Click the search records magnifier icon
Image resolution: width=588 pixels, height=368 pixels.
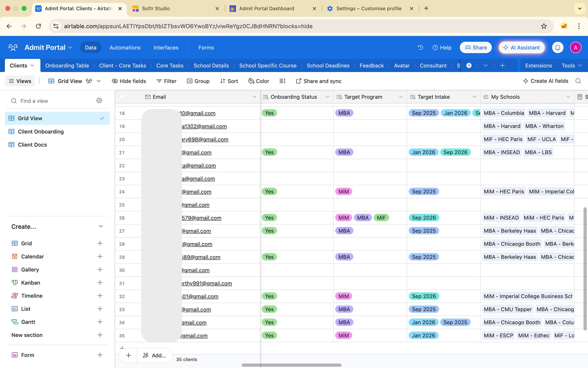pyautogui.click(x=578, y=81)
